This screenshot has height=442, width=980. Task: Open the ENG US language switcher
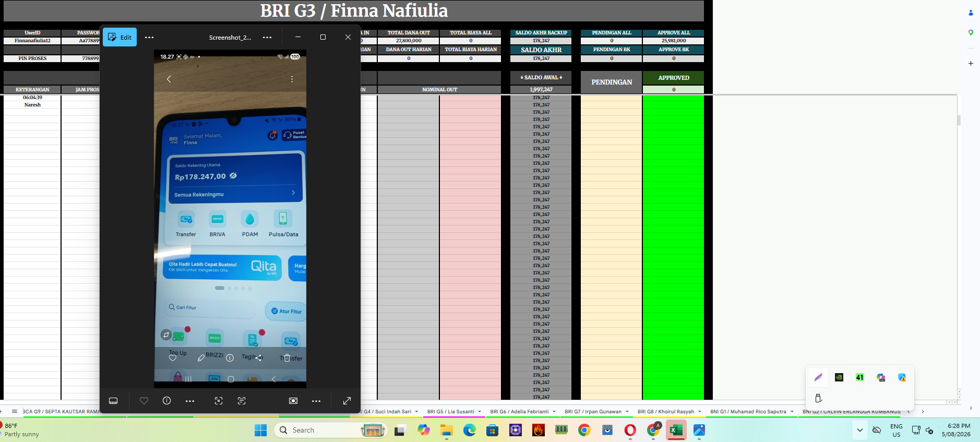click(897, 430)
